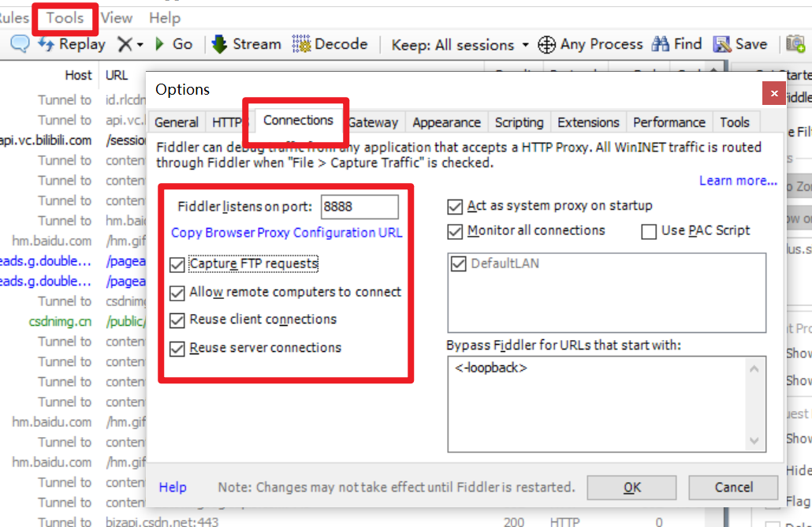Screen dimensions: 812x527
Task: Open the Tools menu
Action: [65, 18]
